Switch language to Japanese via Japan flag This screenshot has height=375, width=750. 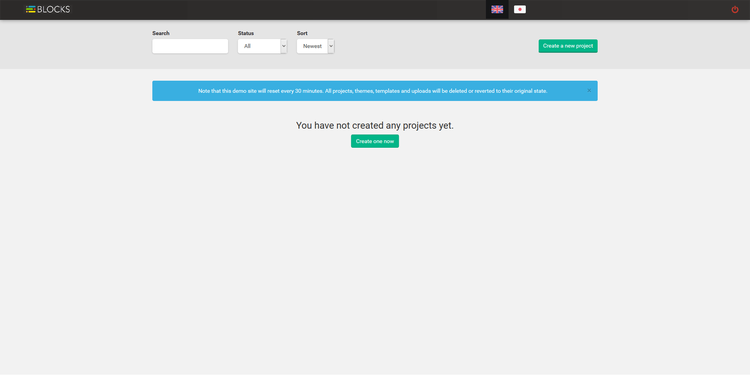click(x=520, y=10)
